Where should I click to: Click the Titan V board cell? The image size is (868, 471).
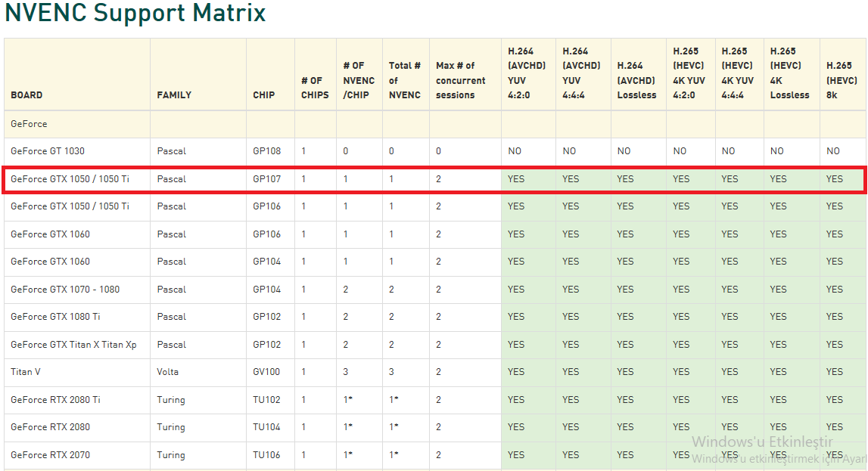pos(26,372)
